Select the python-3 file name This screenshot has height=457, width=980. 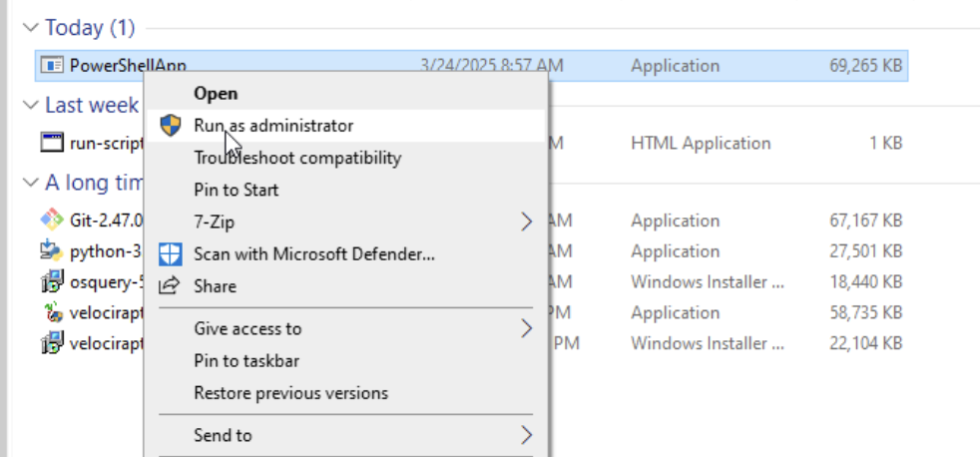[x=106, y=251]
